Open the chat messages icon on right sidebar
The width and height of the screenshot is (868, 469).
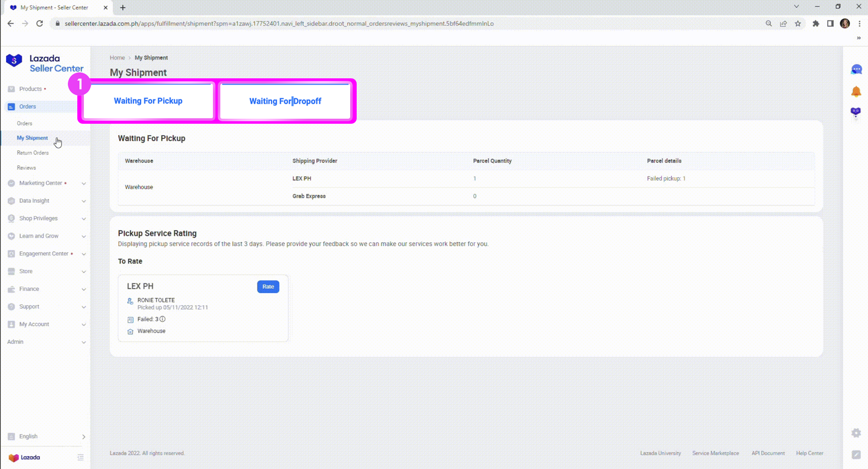pyautogui.click(x=857, y=69)
